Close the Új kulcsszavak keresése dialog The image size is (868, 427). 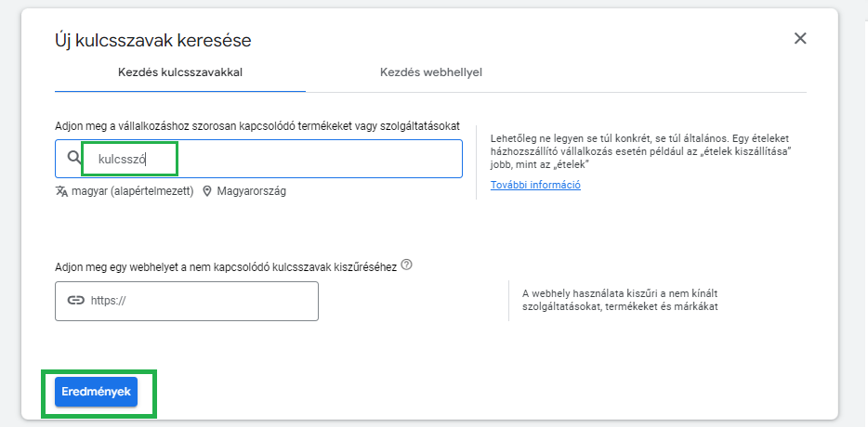click(800, 38)
